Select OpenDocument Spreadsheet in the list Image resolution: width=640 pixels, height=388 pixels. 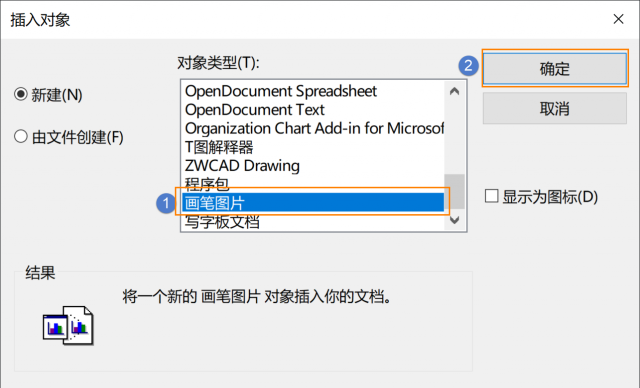tap(313, 91)
